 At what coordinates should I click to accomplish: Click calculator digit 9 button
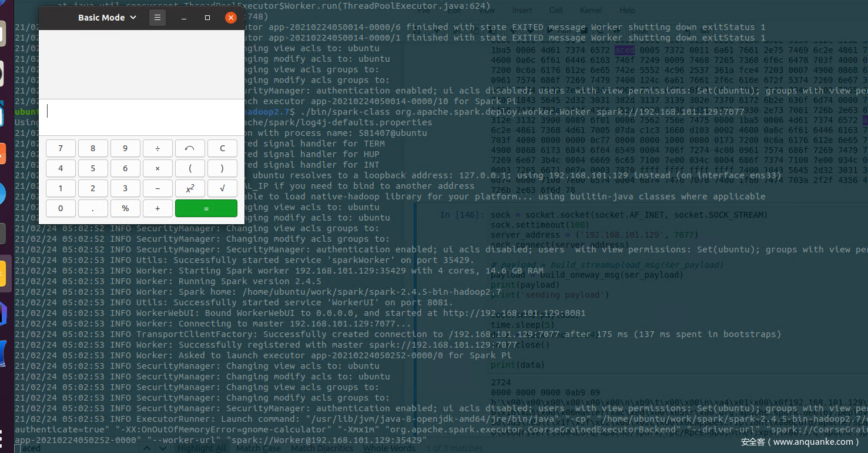pos(125,148)
